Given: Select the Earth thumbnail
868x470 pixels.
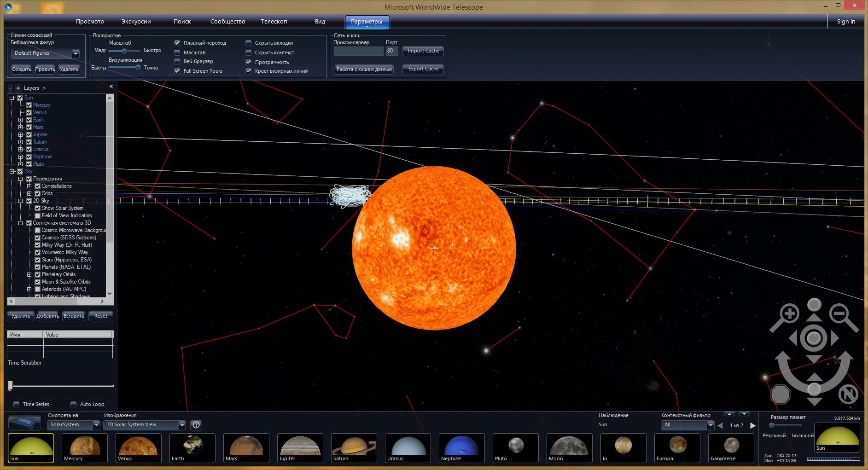Looking at the screenshot, I should 192,448.
